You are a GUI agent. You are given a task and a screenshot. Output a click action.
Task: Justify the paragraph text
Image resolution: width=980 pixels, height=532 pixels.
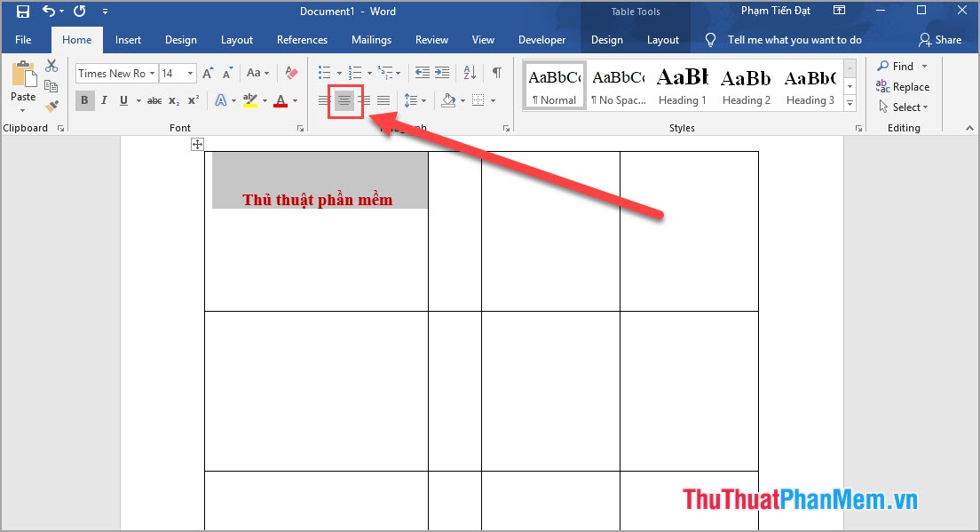coord(383,100)
